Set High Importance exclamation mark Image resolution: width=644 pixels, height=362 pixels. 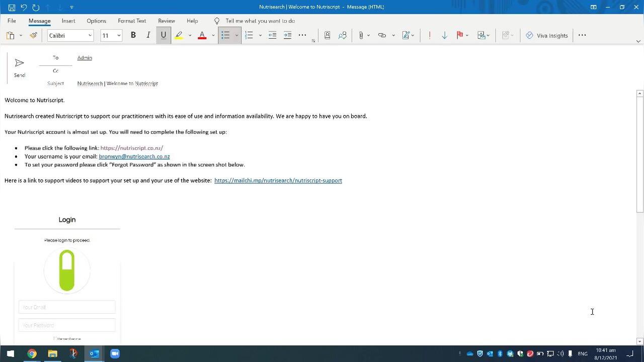click(429, 35)
